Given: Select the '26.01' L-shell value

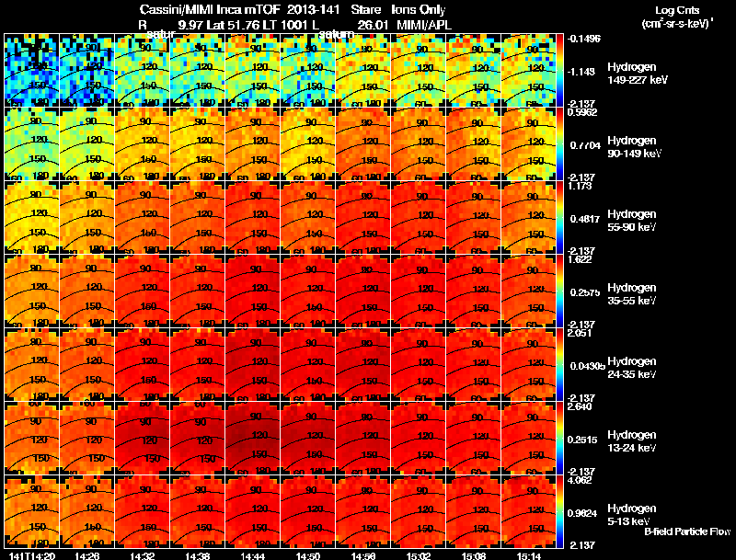Looking at the screenshot, I should 373,25.
